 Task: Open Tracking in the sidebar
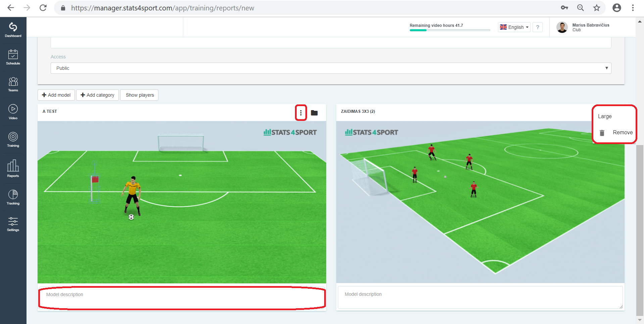tap(13, 197)
